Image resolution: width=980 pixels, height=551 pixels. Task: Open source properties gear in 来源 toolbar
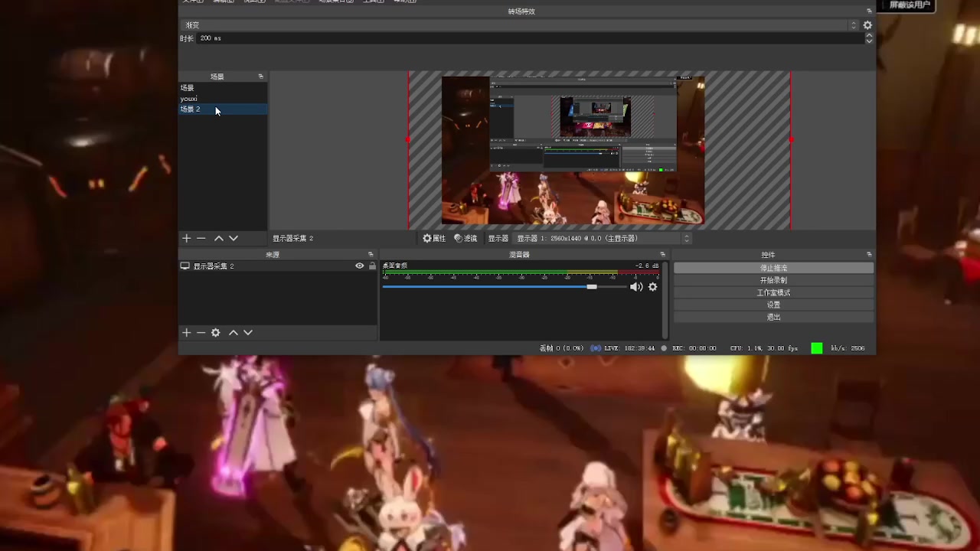[216, 332]
